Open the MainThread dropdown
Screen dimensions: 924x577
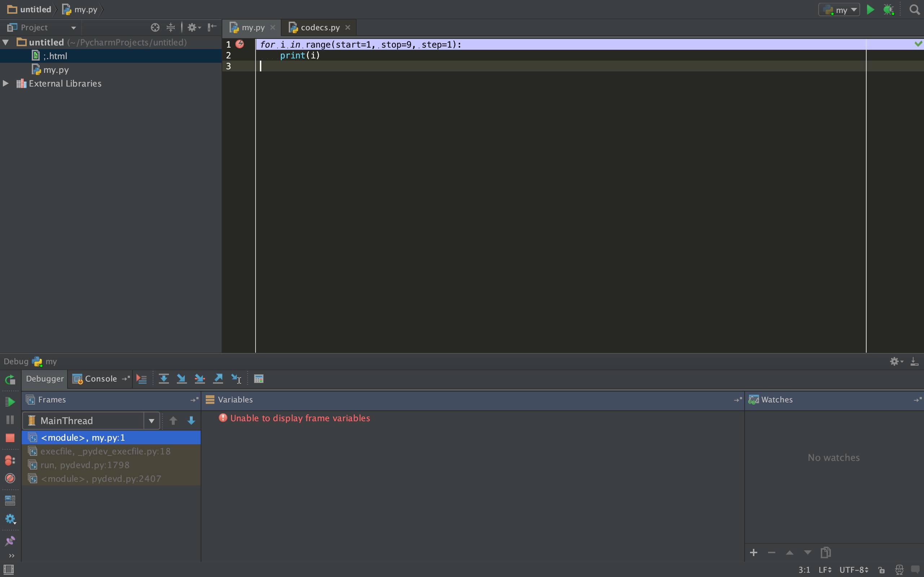152,420
